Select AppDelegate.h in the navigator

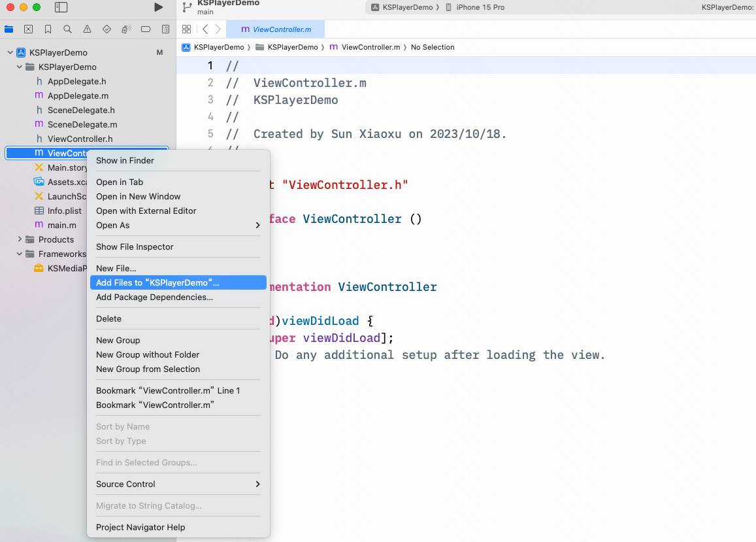(76, 82)
